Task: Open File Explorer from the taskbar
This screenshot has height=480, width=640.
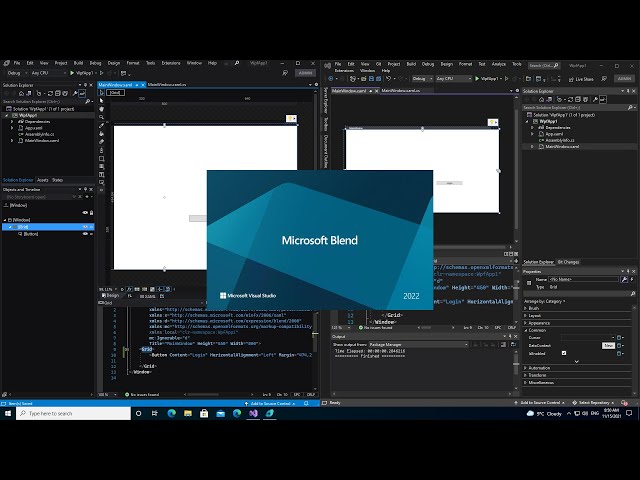Action: [188, 413]
